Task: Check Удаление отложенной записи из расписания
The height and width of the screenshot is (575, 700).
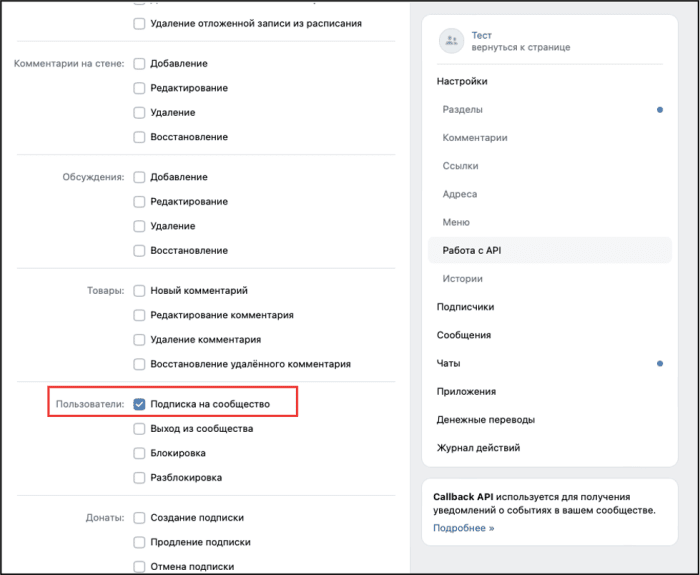Action: (x=139, y=24)
